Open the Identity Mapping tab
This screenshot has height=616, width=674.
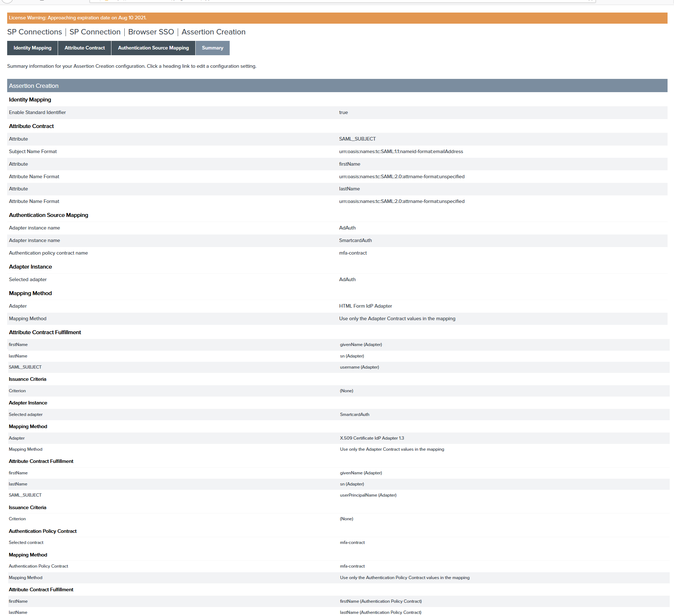tap(32, 48)
